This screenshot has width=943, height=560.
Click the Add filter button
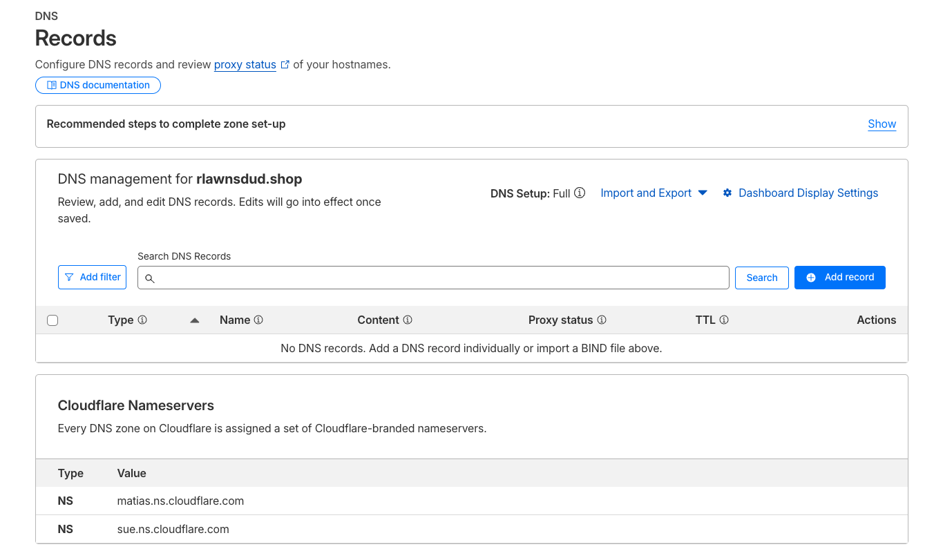click(93, 277)
